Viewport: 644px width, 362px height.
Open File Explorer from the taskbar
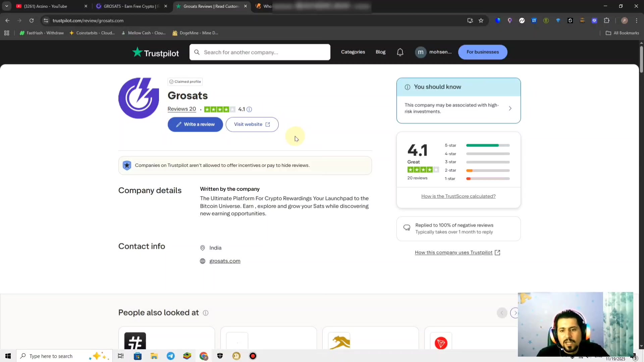click(x=154, y=356)
